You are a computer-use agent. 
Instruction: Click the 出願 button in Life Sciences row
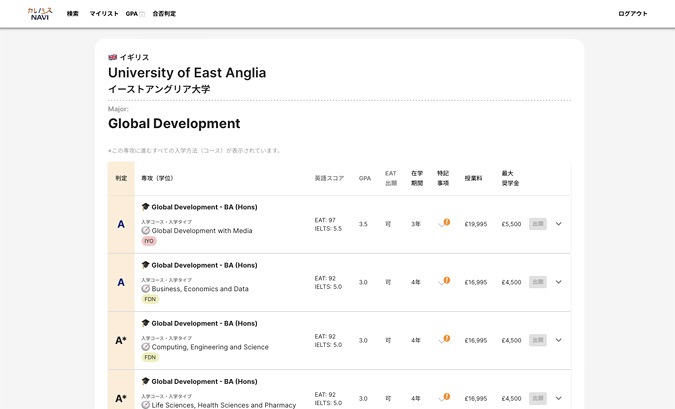pos(538,398)
